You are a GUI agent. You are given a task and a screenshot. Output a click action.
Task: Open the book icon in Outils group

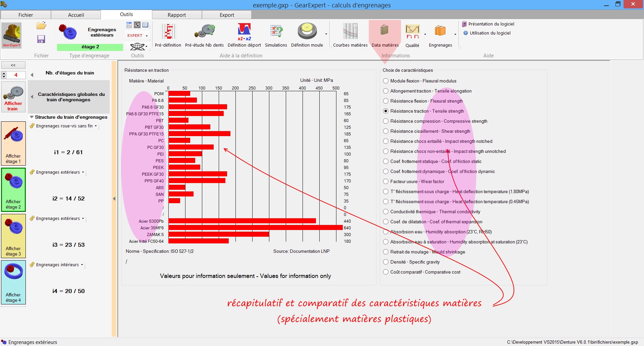[145, 25]
